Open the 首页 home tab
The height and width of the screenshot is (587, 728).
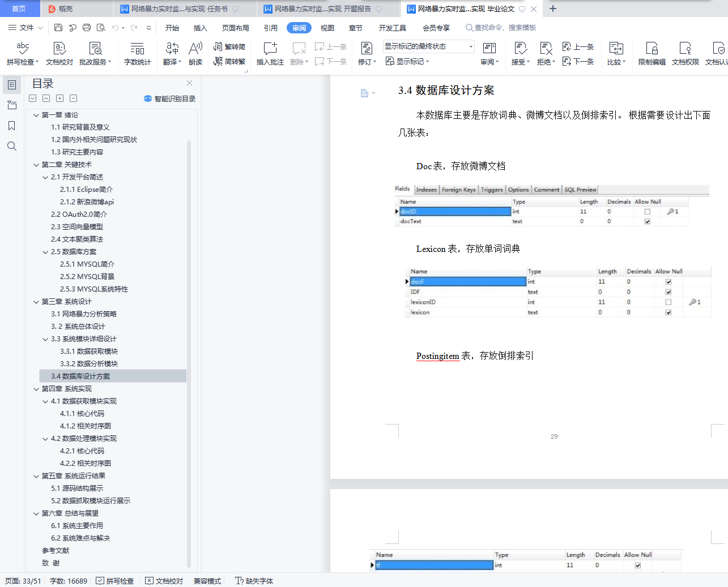pyautogui.click(x=19, y=8)
